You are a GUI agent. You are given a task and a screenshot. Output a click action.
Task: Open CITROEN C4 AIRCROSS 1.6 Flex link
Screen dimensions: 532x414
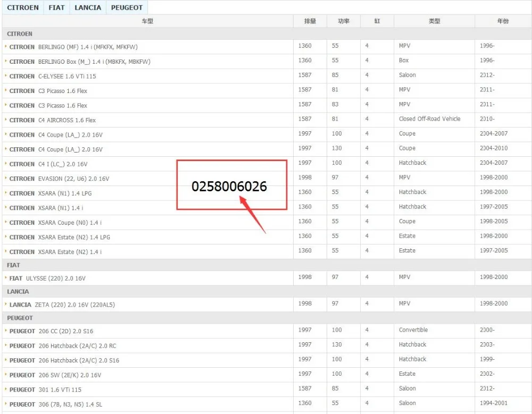point(53,120)
